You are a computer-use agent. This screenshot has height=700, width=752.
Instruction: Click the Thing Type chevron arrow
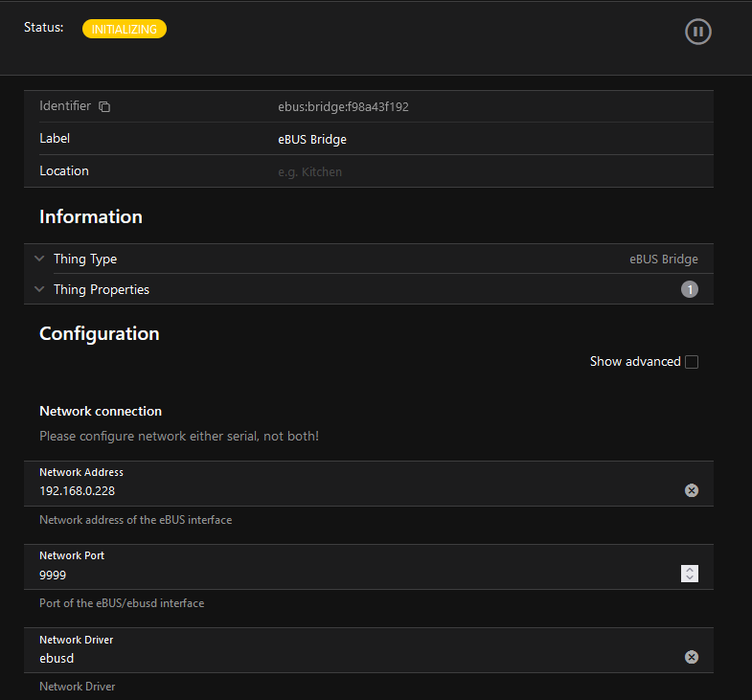click(39, 259)
